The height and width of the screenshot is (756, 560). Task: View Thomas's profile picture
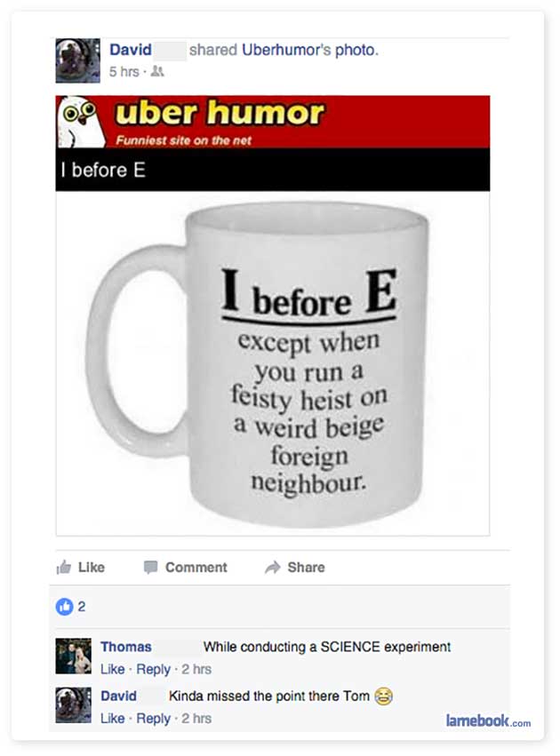73,656
